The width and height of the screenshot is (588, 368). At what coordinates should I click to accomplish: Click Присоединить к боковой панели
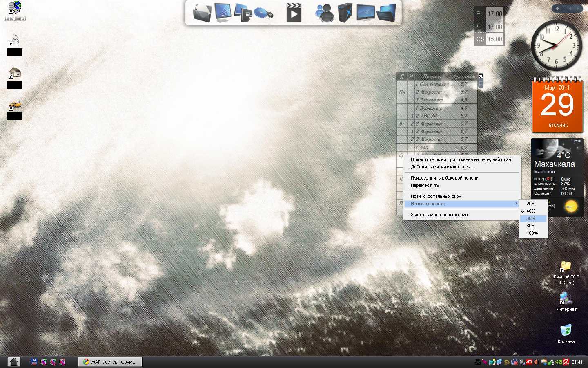(x=444, y=178)
